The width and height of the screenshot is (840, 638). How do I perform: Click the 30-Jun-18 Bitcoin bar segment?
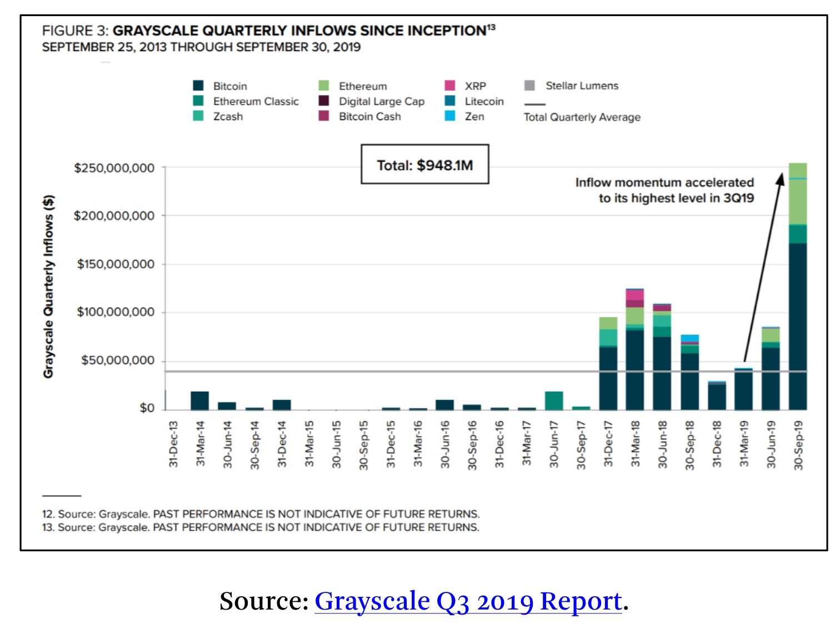[662, 373]
